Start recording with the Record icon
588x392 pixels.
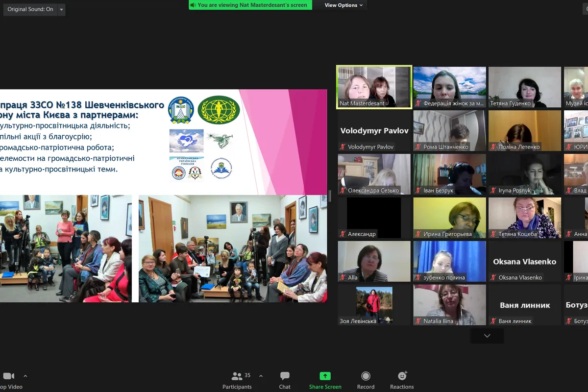pyautogui.click(x=366, y=376)
